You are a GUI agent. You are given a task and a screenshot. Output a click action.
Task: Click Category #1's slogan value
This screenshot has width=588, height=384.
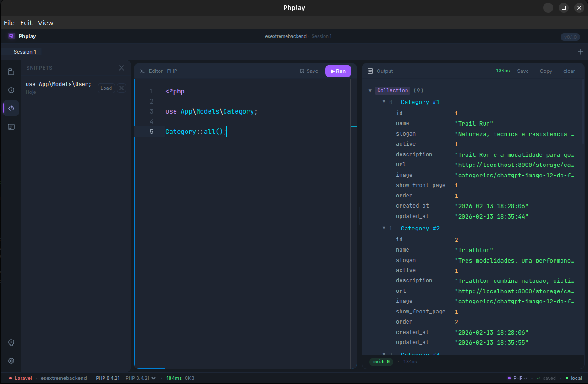[515, 134]
